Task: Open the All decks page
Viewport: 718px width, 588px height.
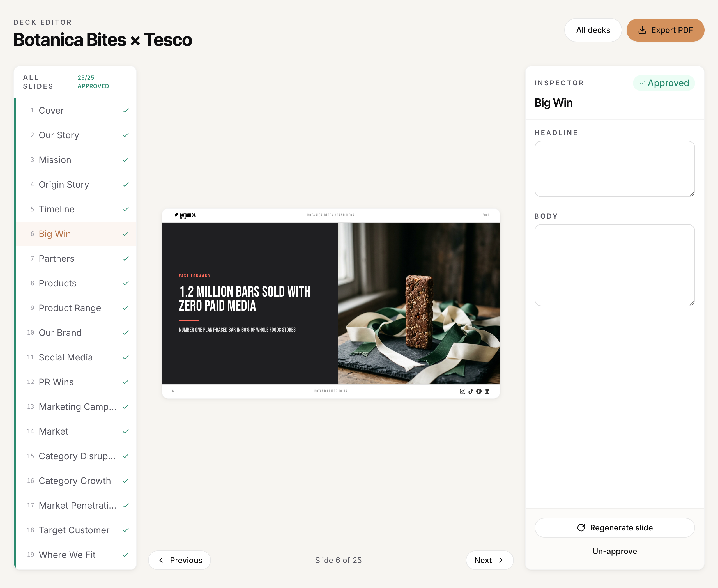Action: click(x=593, y=30)
